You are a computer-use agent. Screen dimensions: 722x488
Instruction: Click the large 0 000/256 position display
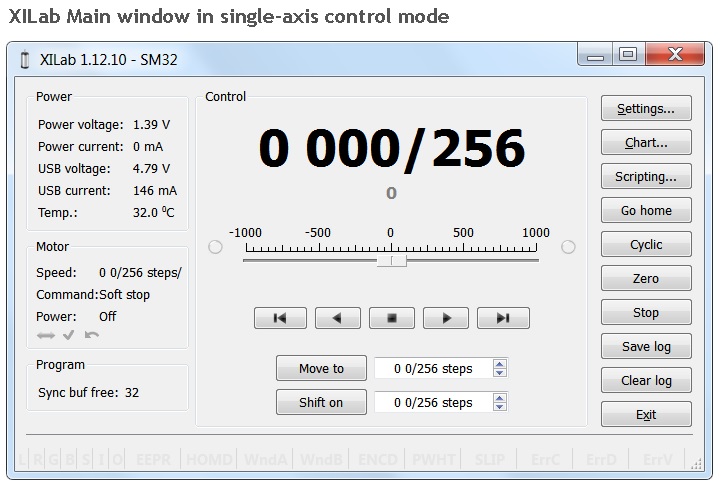tap(391, 148)
